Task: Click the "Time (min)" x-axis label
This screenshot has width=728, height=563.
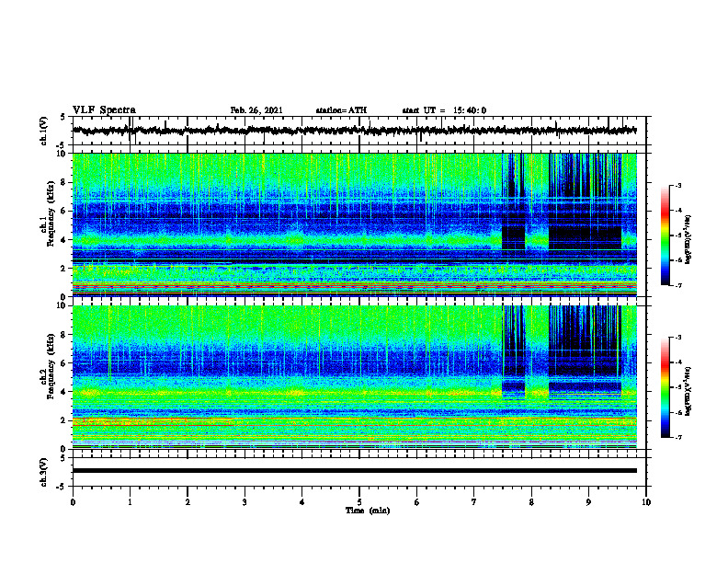Action: pyautogui.click(x=368, y=511)
